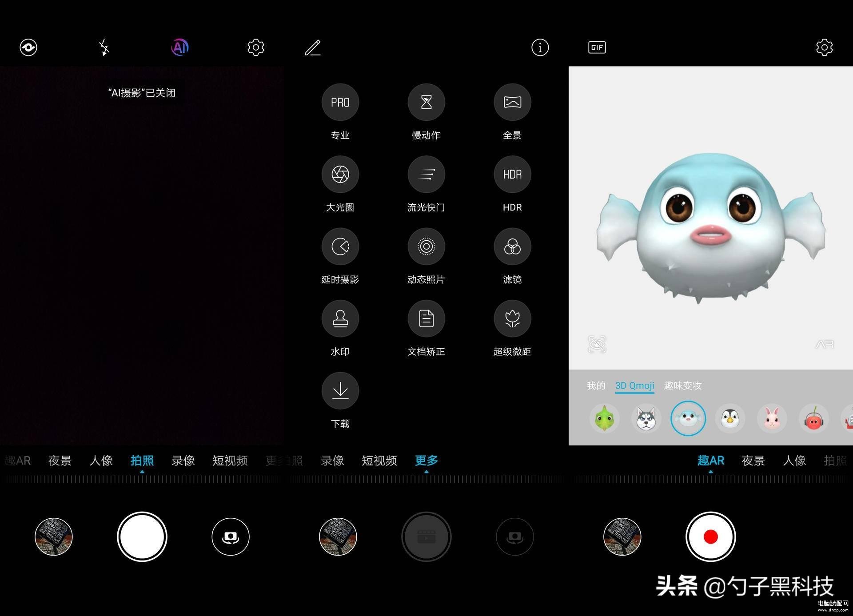Switch to 录像 in the More screen
The height and width of the screenshot is (616, 853).
pyautogui.click(x=332, y=461)
